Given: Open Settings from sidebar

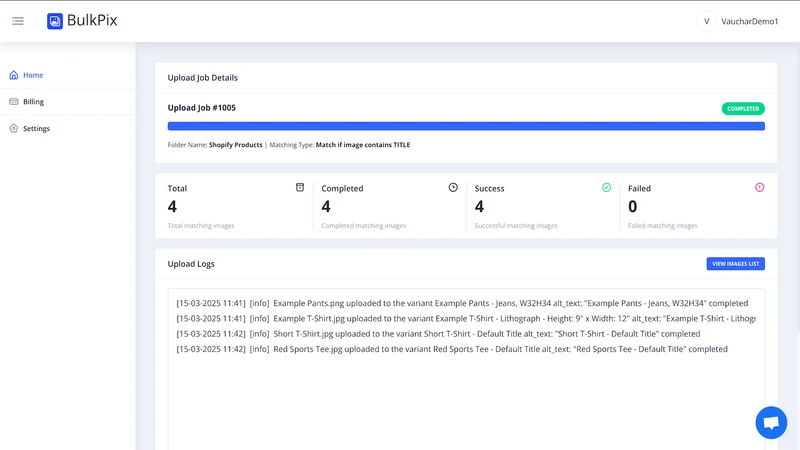Looking at the screenshot, I should coord(36,129).
